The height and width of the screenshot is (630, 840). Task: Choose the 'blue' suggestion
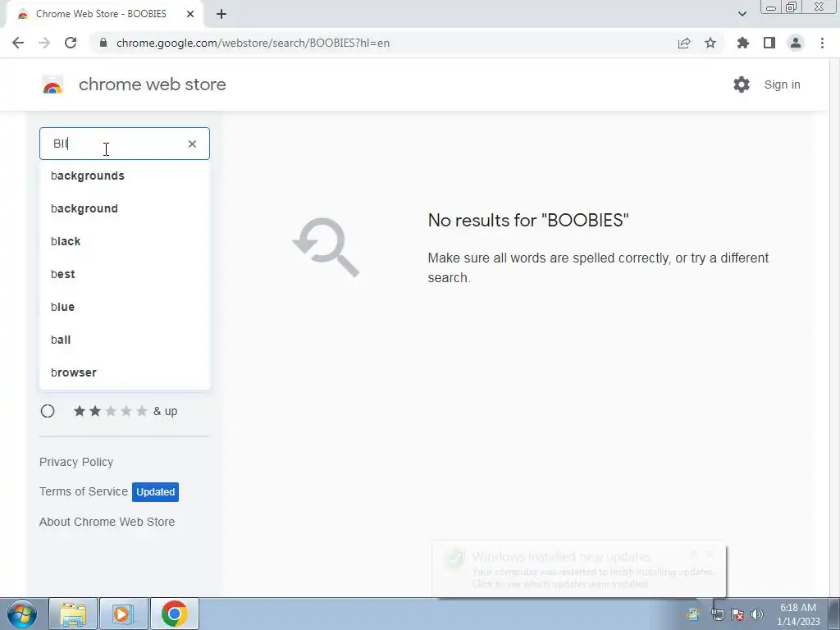125,307
